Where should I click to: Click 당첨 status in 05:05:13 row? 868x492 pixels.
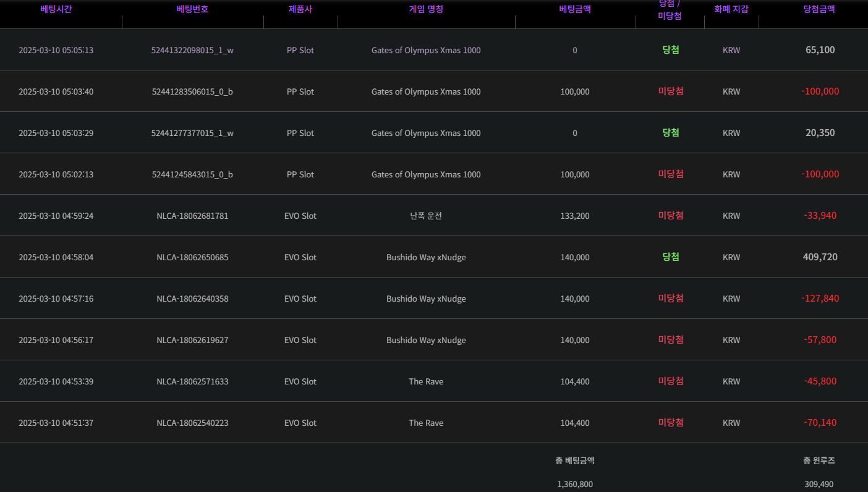[x=671, y=50]
